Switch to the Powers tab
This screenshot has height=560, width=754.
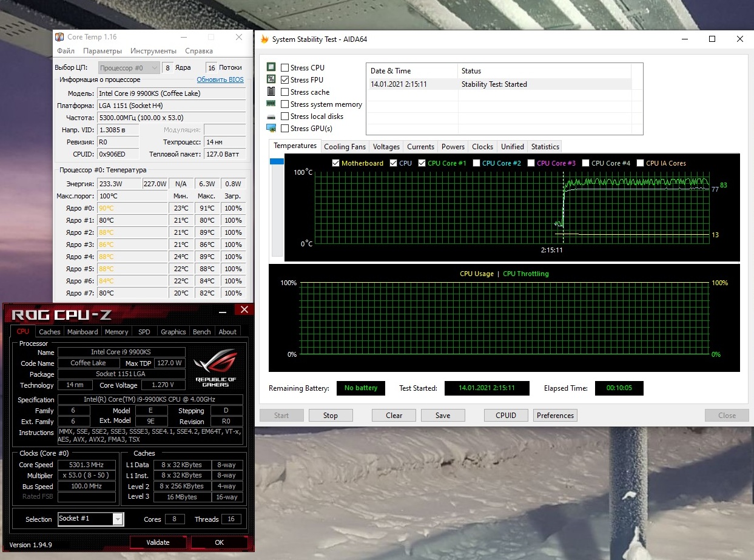(x=453, y=147)
